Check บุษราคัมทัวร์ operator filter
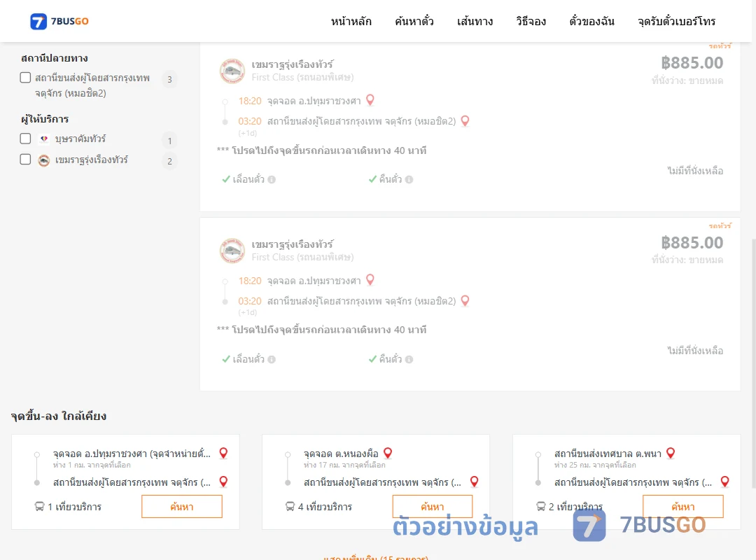Screen dimensions: 756x560 [26, 139]
